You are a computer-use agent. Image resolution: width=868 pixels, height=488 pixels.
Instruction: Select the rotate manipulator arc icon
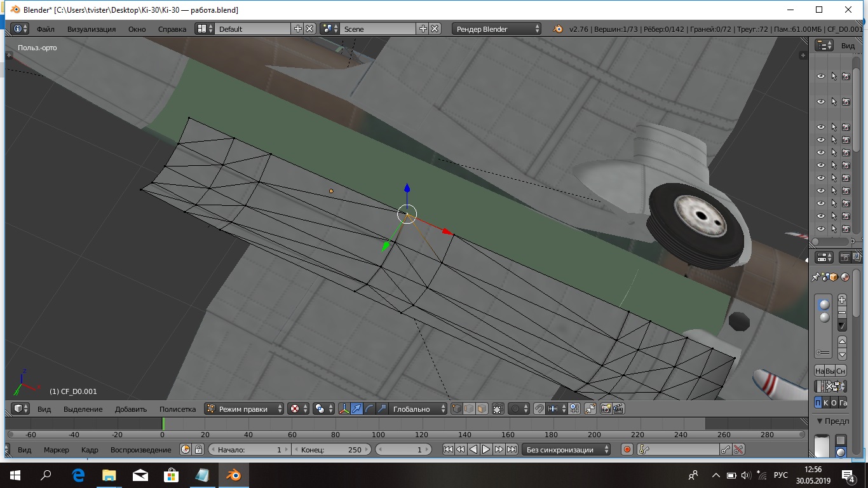pyautogui.click(x=369, y=409)
